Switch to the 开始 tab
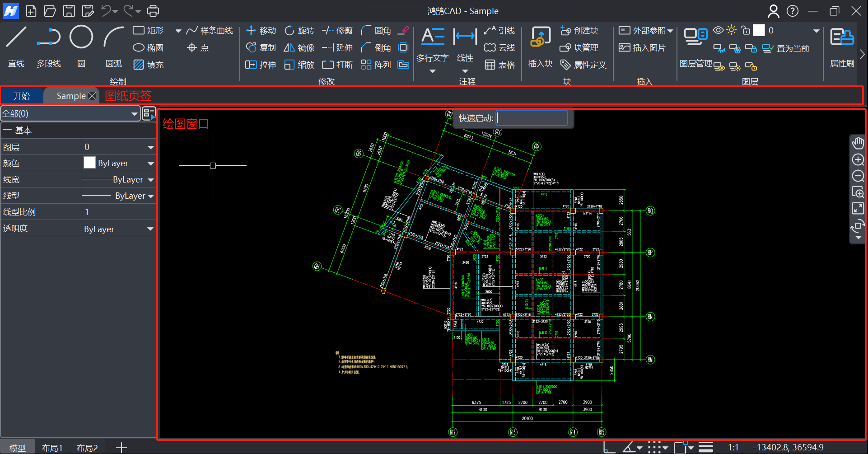Viewport: 868px width, 454px height. (22, 96)
